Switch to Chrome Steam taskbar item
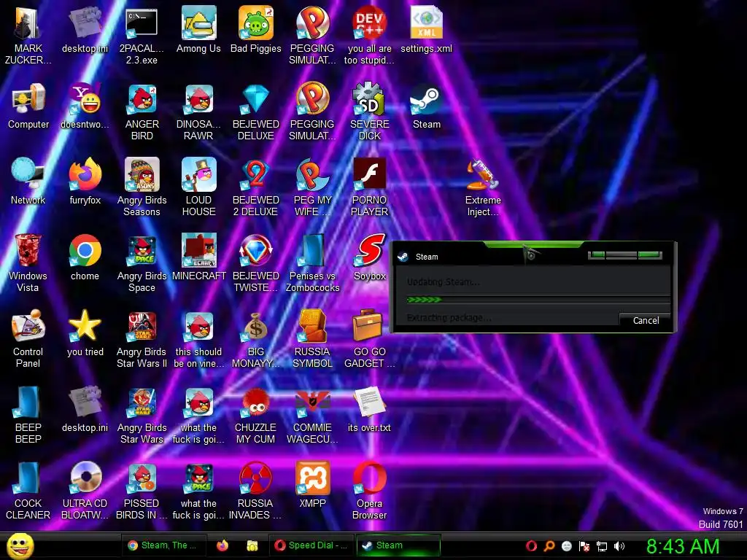 click(163, 545)
